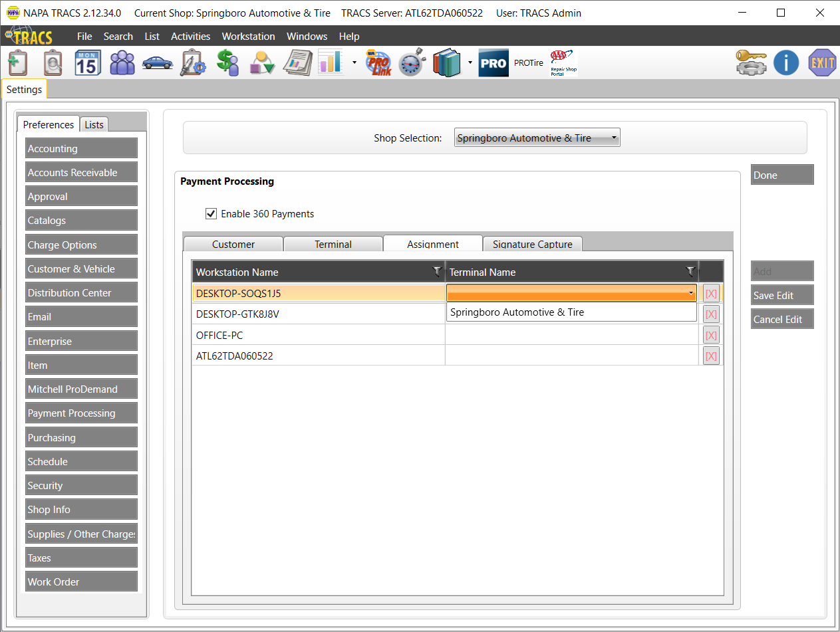Click the Workstation Name column filter icon

coord(437,271)
